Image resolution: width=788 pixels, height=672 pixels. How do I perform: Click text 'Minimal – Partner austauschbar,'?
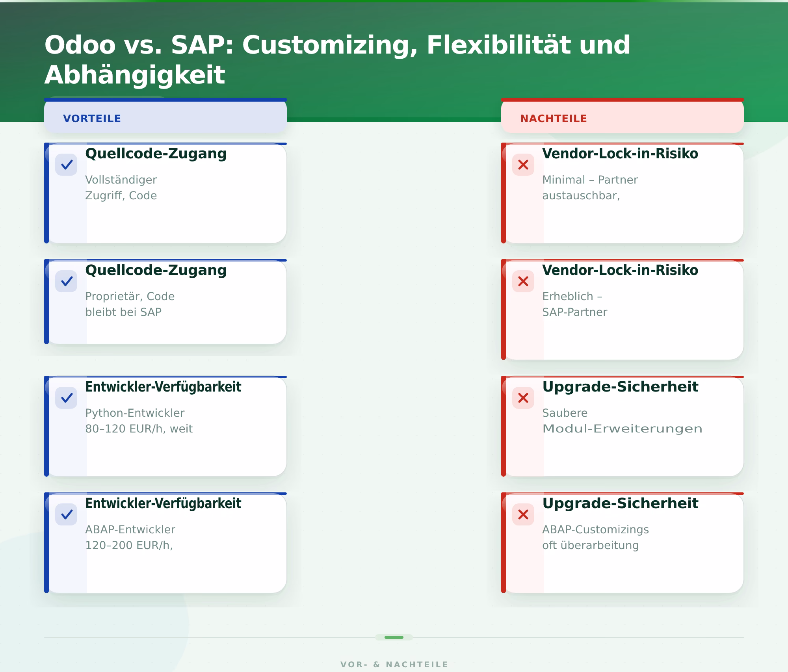point(590,187)
